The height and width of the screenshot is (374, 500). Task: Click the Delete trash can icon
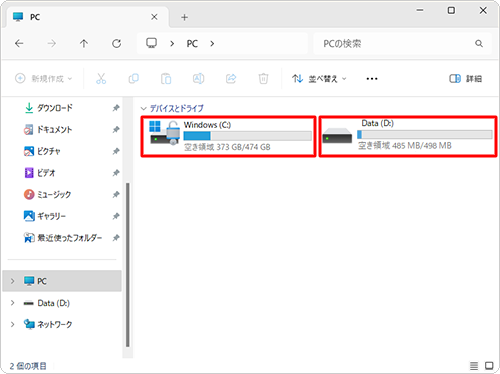(263, 79)
